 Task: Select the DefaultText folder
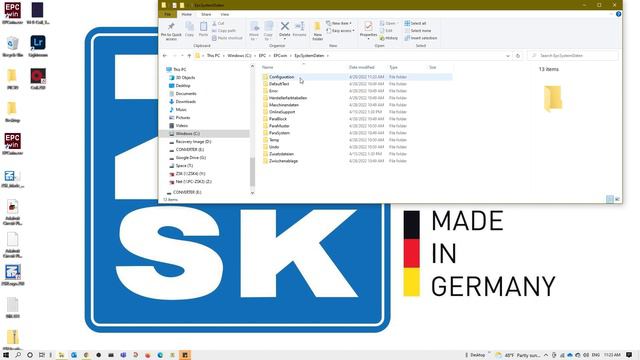pyautogui.click(x=279, y=84)
